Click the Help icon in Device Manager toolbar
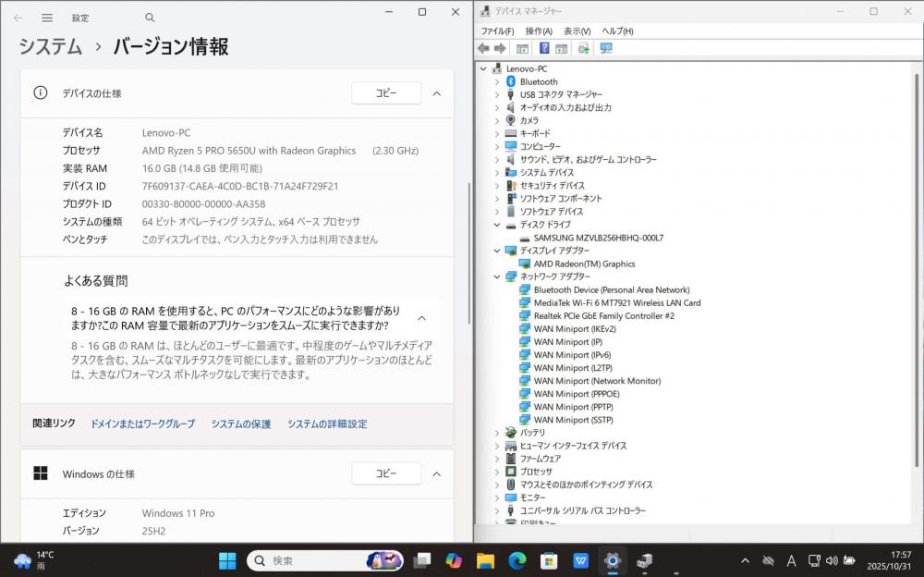Image resolution: width=924 pixels, height=577 pixels. (544, 48)
